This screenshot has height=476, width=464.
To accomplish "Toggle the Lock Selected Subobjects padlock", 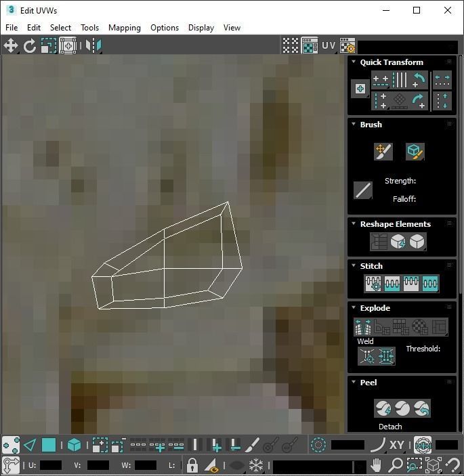I will [x=192, y=465].
